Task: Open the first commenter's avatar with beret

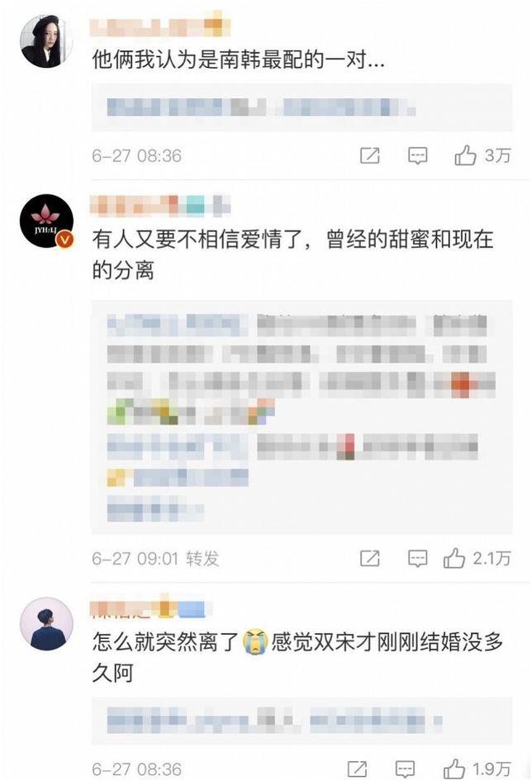Action: click(x=46, y=41)
